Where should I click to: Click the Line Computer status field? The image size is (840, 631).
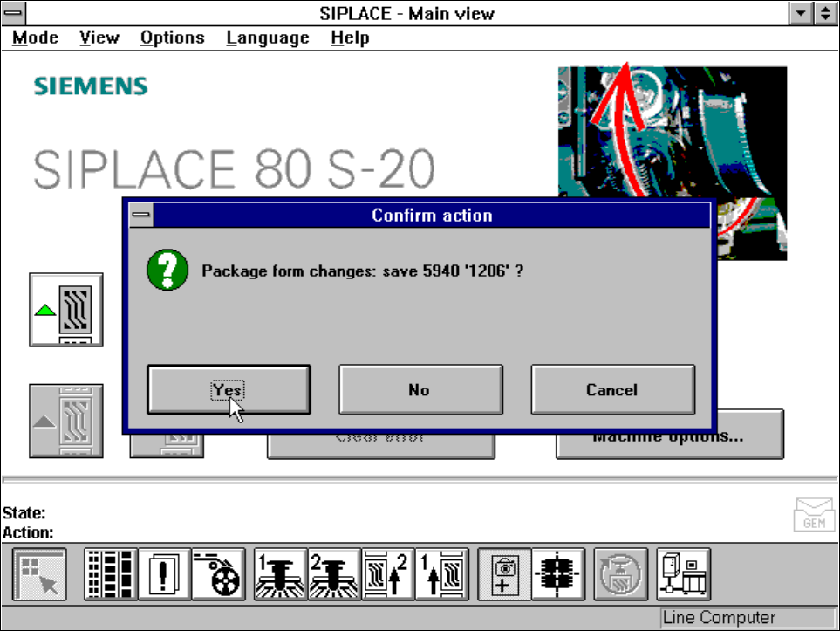click(748, 618)
